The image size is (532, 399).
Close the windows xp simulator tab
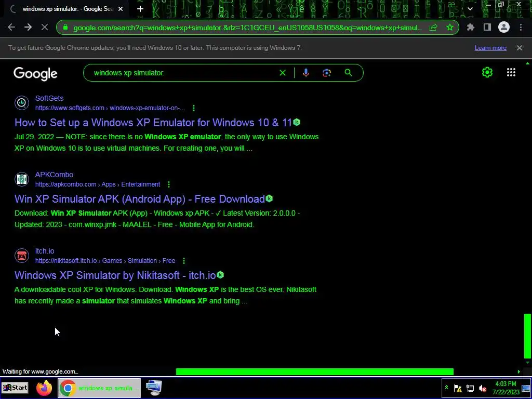[x=121, y=9]
